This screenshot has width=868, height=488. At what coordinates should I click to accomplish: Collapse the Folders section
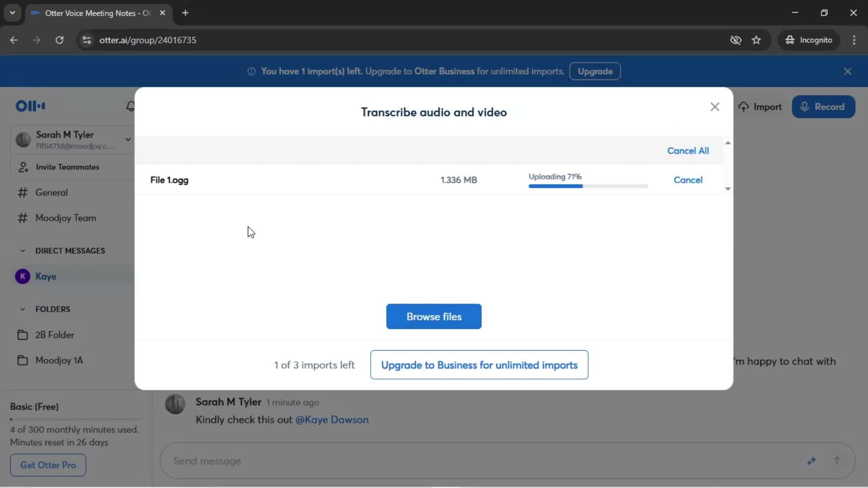click(x=23, y=309)
